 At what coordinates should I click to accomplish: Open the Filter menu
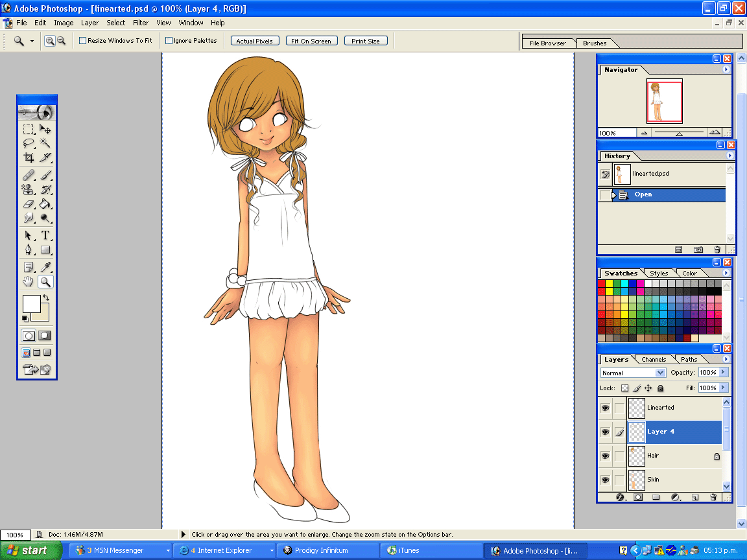[x=141, y=23]
